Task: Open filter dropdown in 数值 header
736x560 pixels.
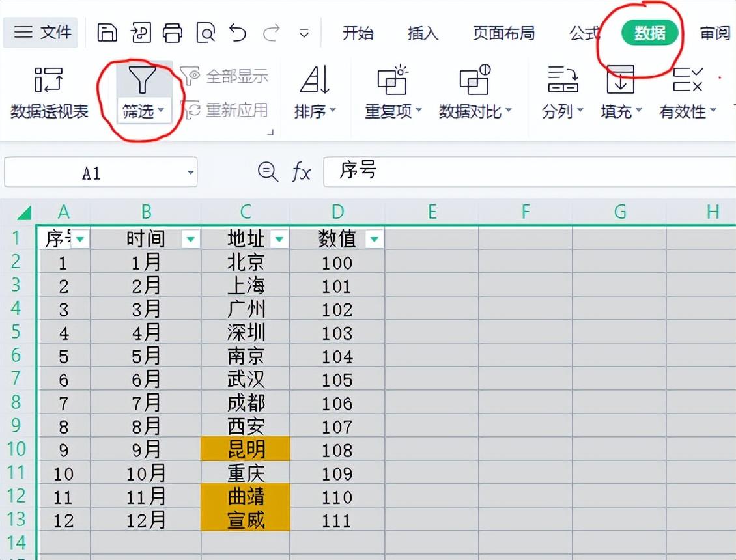Action: tap(374, 240)
